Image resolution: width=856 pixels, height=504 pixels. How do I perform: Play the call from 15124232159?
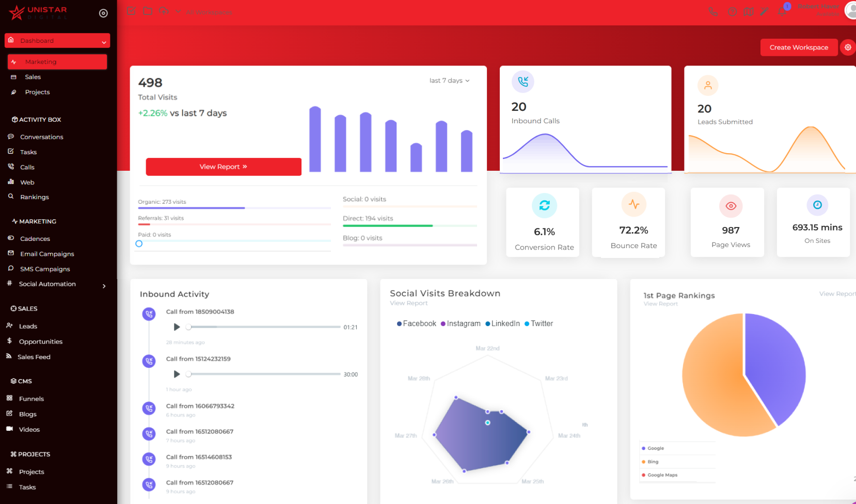(x=177, y=374)
